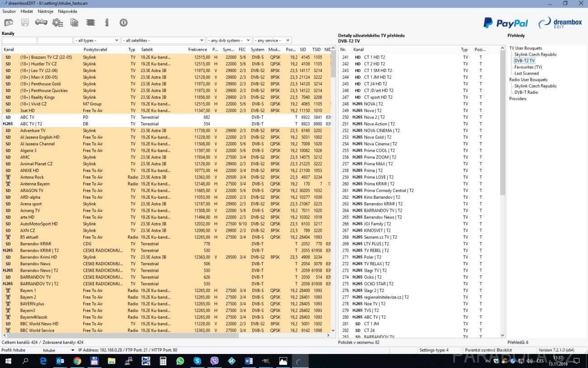Sort by SID column header

pyautogui.click(x=304, y=50)
